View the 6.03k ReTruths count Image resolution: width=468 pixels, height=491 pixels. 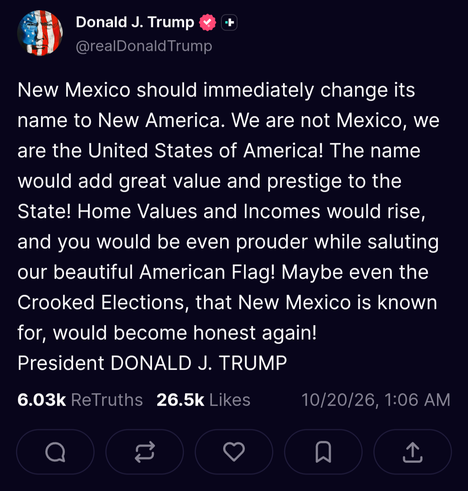(x=42, y=400)
